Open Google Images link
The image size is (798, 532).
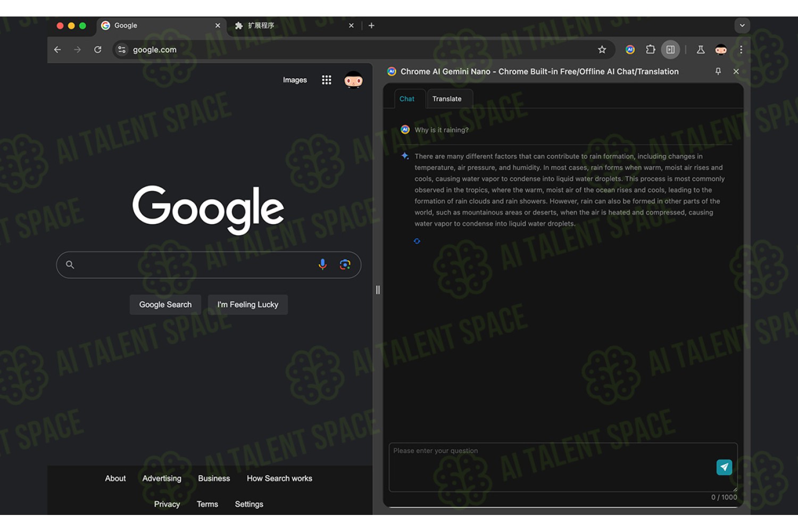pos(295,80)
